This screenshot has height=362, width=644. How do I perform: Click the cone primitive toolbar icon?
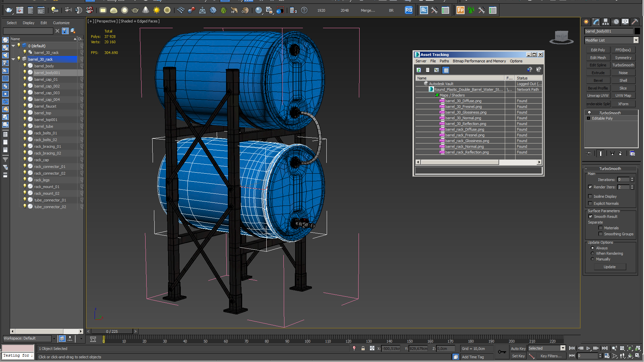(x=146, y=10)
